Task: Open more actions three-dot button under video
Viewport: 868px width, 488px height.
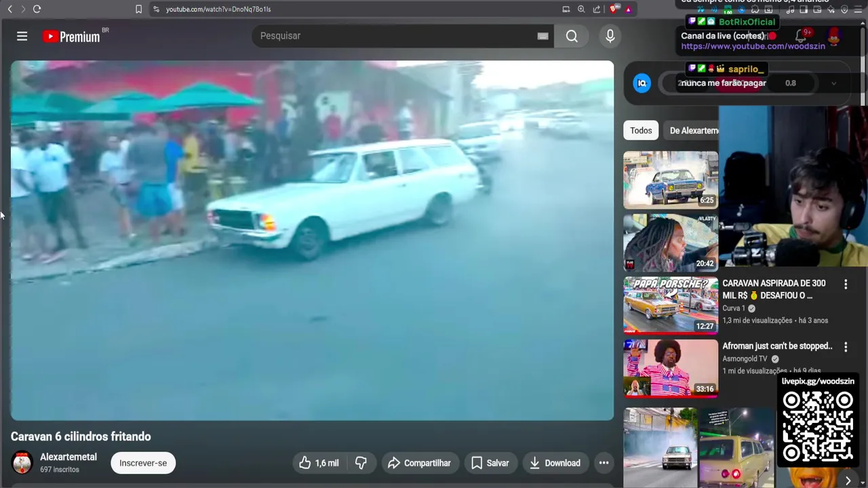Action: click(x=604, y=463)
